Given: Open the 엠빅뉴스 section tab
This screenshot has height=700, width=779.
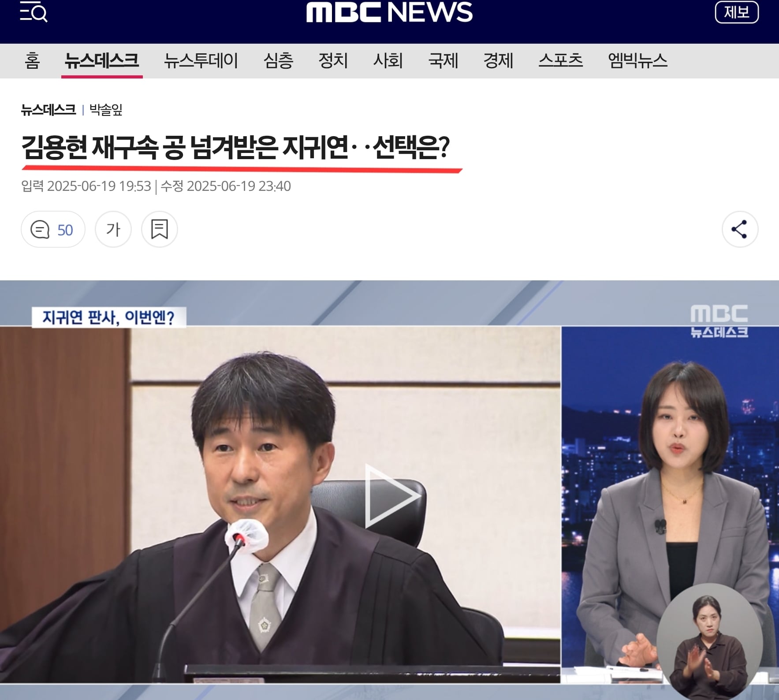Looking at the screenshot, I should pos(637,60).
